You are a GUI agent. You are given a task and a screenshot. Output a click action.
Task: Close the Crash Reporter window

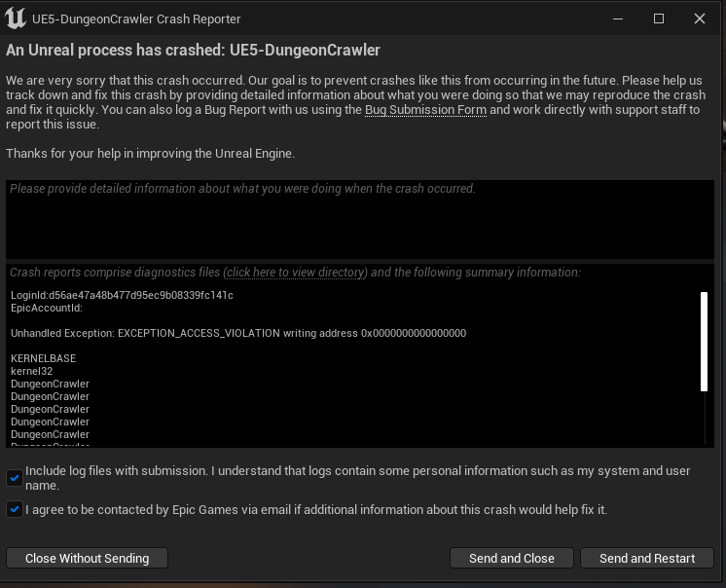700,18
